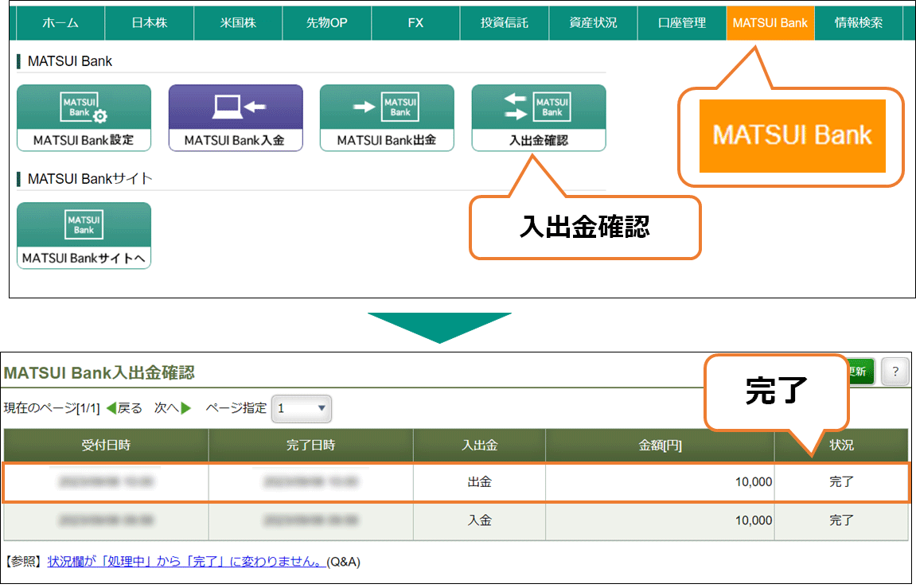Click the MATSUI Bank入出金確認 page title
Screen dimensions: 916x588
click(x=99, y=372)
